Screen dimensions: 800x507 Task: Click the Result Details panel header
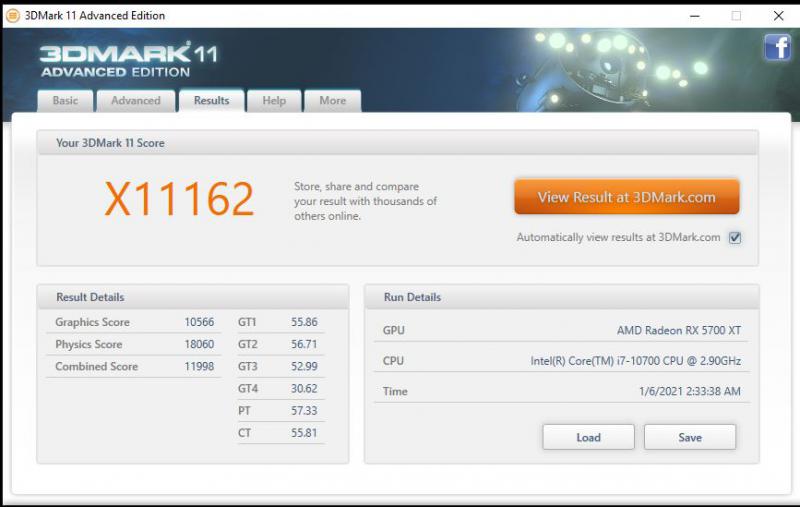(x=193, y=297)
